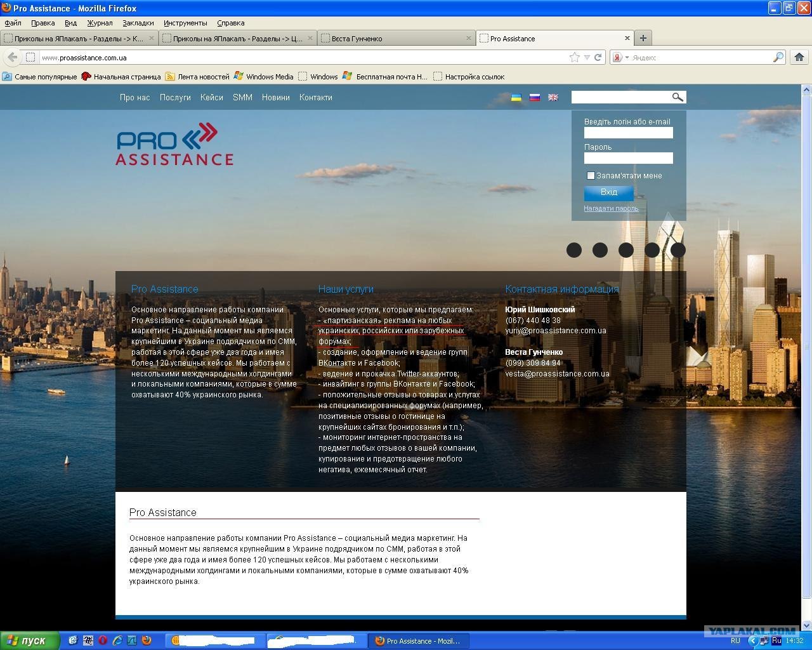Open the Нагадати пароль link
The width and height of the screenshot is (812, 650).
point(611,208)
